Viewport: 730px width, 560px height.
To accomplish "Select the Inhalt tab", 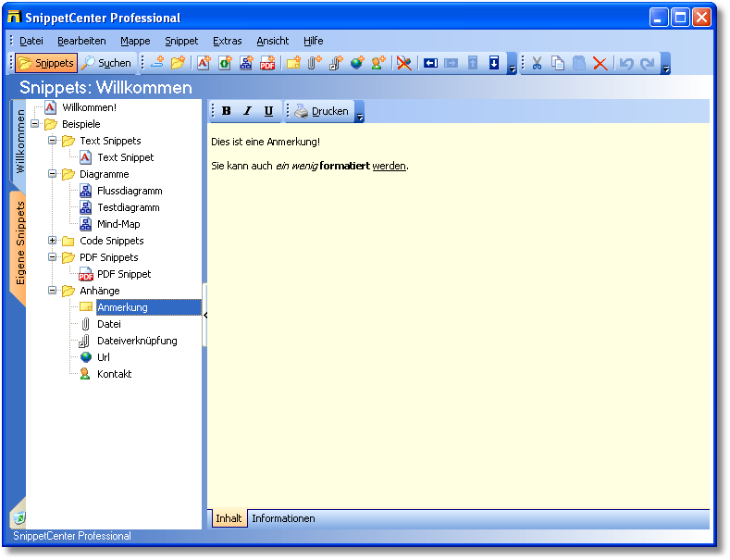I will (x=229, y=518).
